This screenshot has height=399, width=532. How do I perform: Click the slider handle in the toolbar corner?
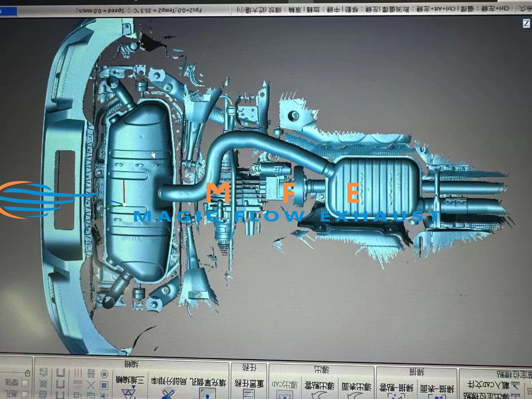point(27,373)
